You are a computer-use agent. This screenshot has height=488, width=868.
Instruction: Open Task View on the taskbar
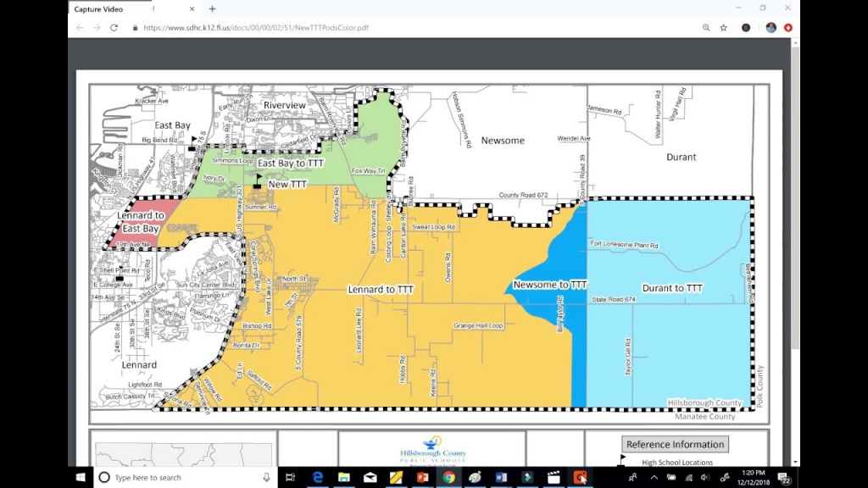pyautogui.click(x=290, y=478)
